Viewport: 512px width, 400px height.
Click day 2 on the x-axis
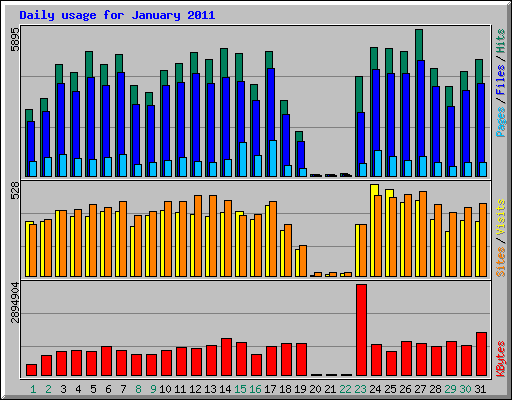click(48, 389)
